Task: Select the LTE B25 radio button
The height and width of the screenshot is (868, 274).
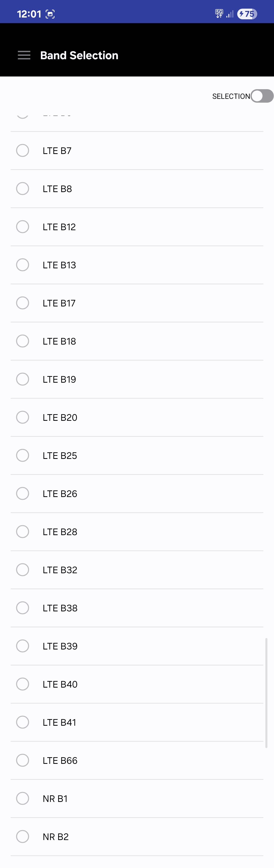Action: (23, 455)
